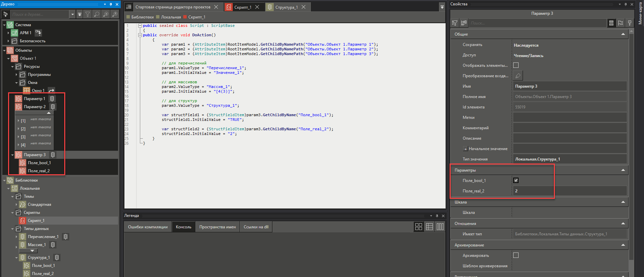The width and height of the screenshot is (644, 277).
Task: Click the magnifier search icon in the Дерево toolbar
Action: [97, 14]
